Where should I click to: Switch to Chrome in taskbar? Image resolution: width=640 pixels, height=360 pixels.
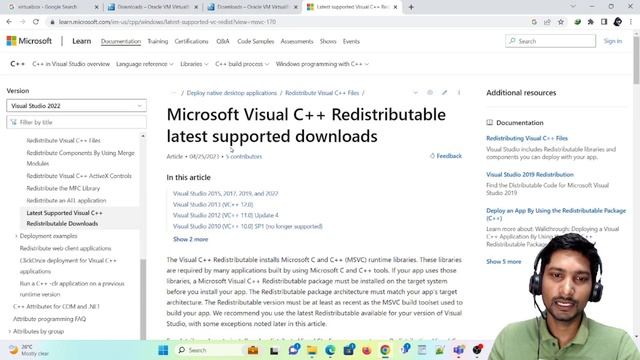pos(385,350)
